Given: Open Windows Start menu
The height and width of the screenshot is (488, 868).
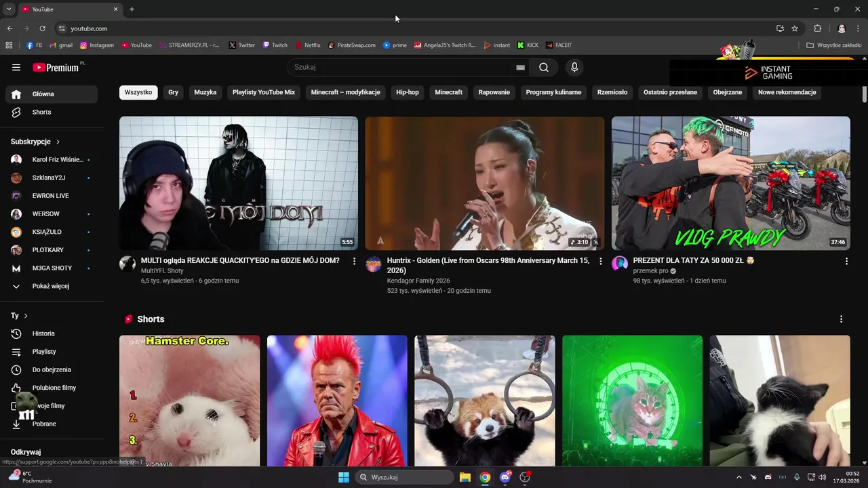Looking at the screenshot, I should click(x=344, y=477).
